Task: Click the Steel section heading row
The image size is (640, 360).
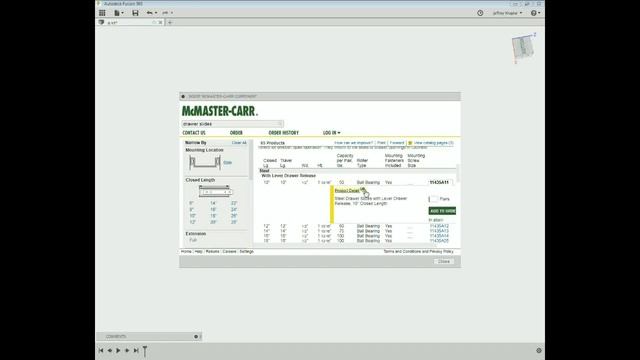Action: (x=357, y=171)
